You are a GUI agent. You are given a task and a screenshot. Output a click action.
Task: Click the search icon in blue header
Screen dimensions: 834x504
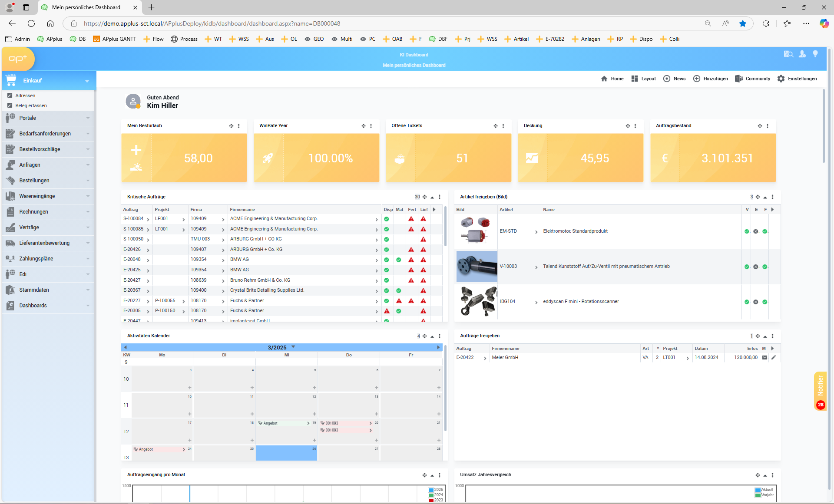click(x=788, y=54)
